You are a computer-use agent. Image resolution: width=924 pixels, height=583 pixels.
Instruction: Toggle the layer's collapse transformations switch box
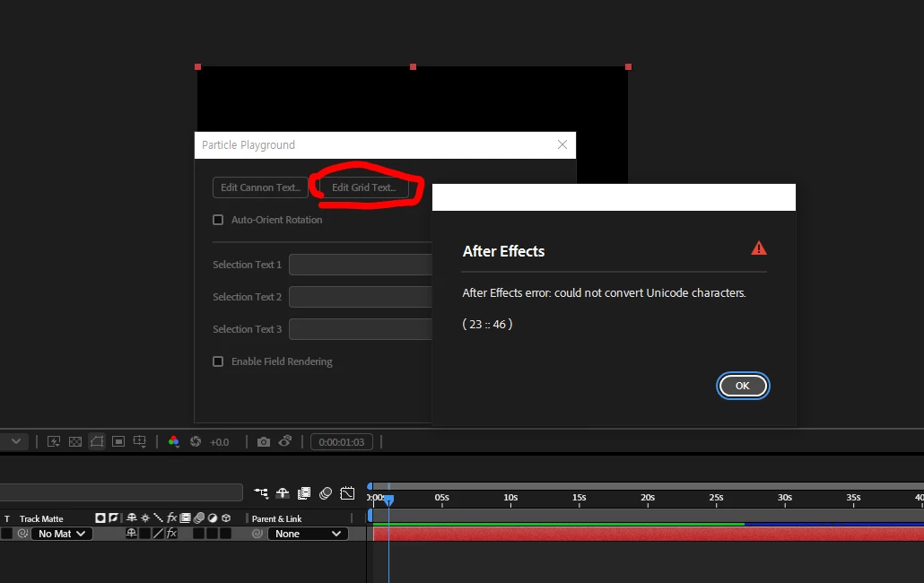144,533
